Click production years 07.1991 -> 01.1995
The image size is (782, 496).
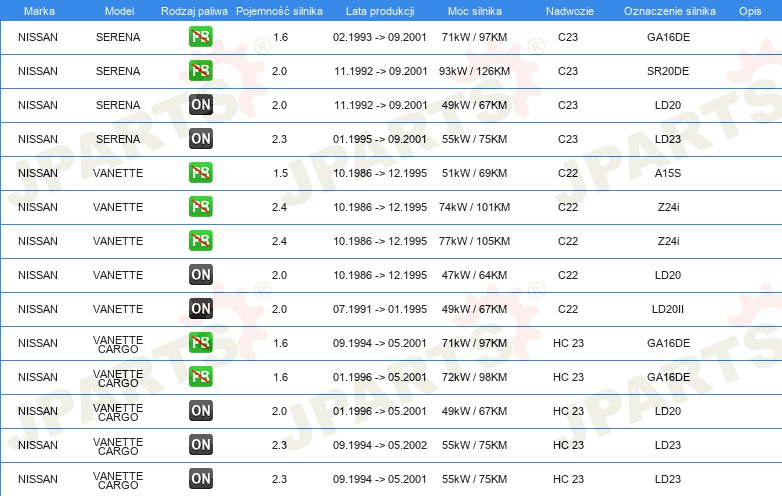coord(380,309)
